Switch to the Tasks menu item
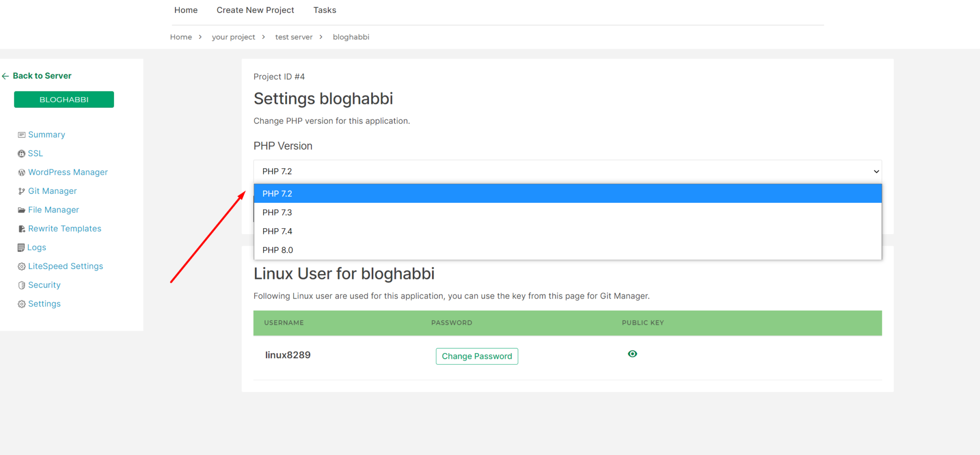This screenshot has height=455, width=980. click(324, 10)
